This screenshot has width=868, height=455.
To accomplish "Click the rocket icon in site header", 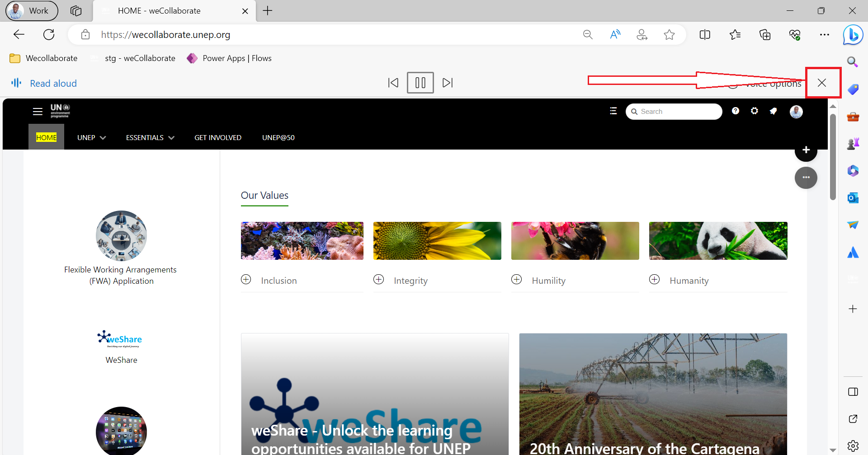I will pyautogui.click(x=774, y=111).
